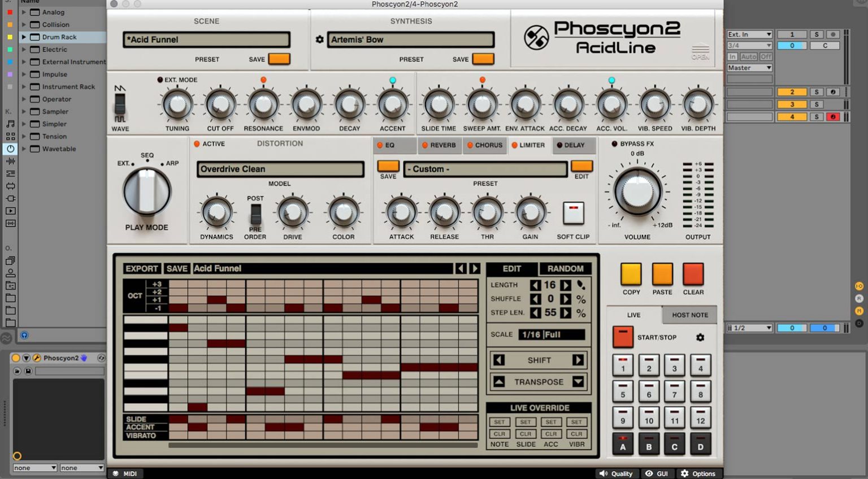This screenshot has height=479, width=868.
Task: Click the pencil icon next to Length
Action: coord(581,285)
